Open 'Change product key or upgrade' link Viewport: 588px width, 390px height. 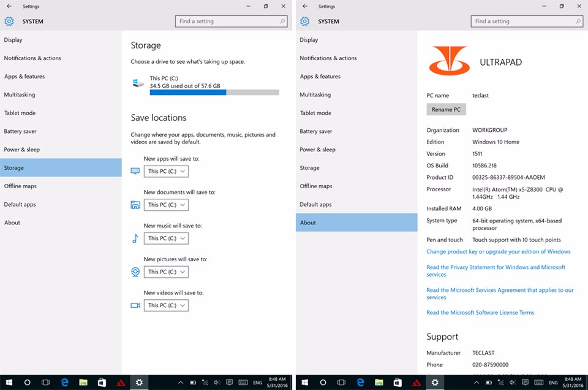click(498, 251)
